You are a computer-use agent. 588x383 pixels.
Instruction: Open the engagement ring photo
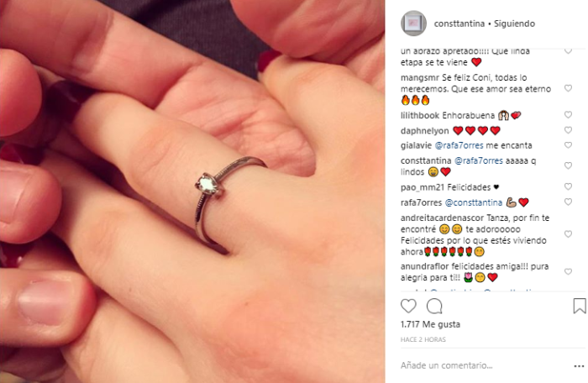(192, 191)
